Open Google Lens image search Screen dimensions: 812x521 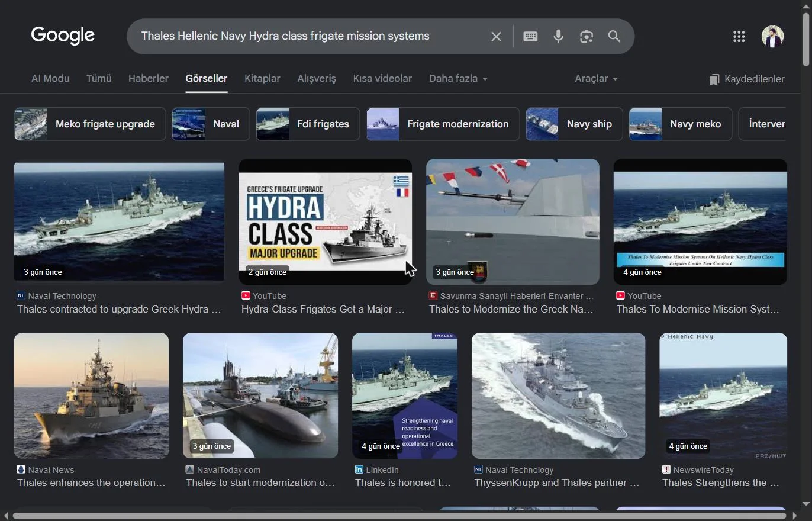tap(586, 37)
